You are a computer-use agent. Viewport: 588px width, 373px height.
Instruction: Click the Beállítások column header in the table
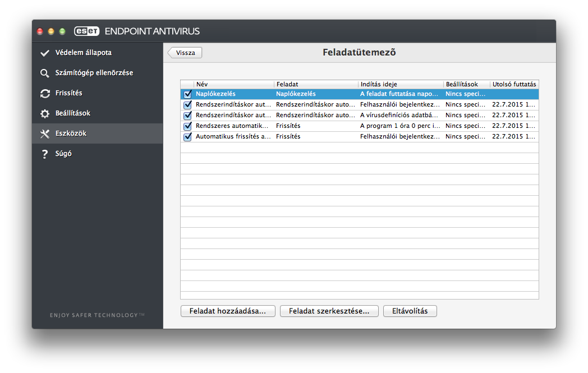coord(466,84)
